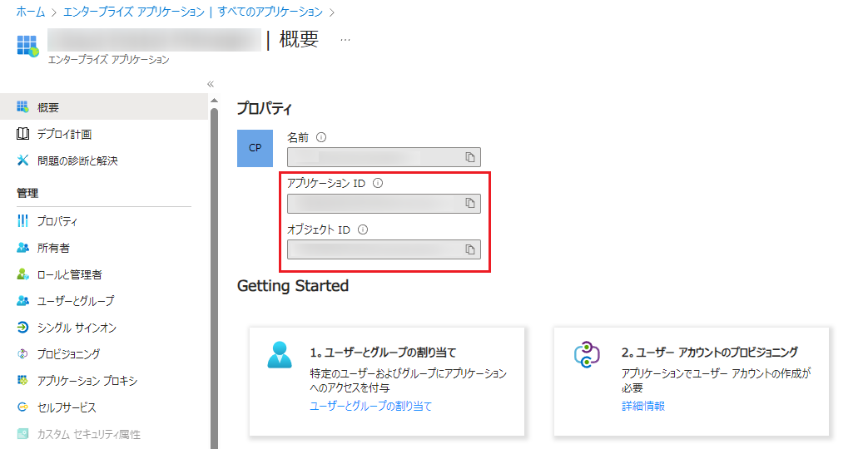This screenshot has width=868, height=449.
Task: Click the プロビジョニング cycle icon in sidebar
Action: (x=22, y=354)
